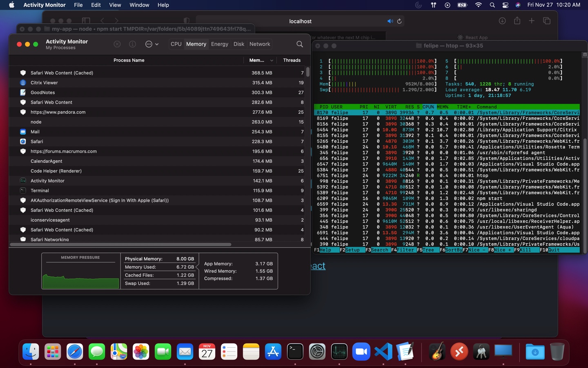Screen dimensions: 588x368
Task: Open the Apple menu
Action: coord(11,5)
